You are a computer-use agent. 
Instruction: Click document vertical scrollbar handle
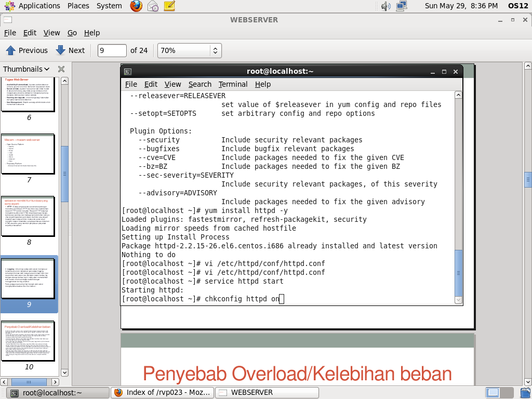[528, 180]
